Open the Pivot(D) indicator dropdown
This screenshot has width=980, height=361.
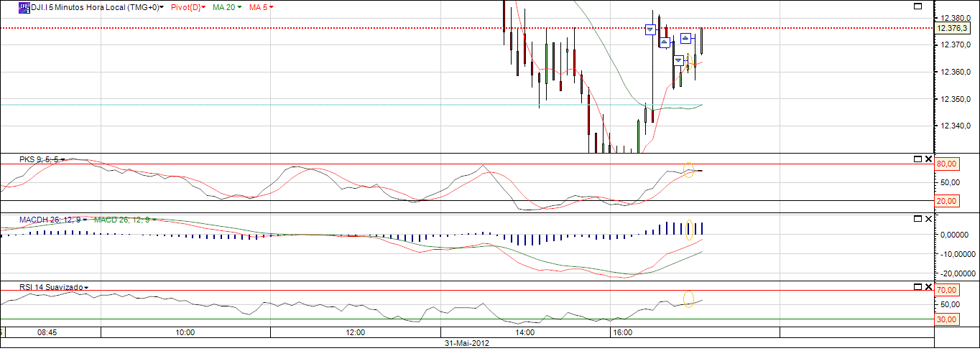(203, 6)
